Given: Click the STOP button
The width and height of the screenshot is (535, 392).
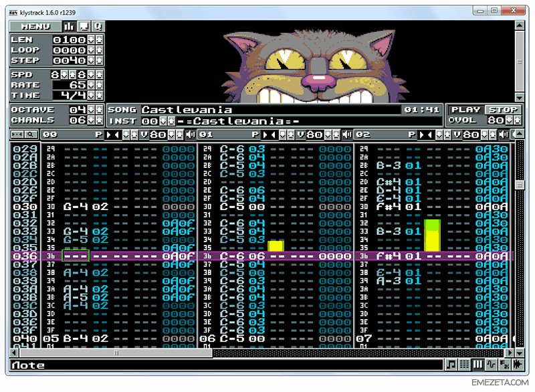Looking at the screenshot, I should tap(503, 110).
